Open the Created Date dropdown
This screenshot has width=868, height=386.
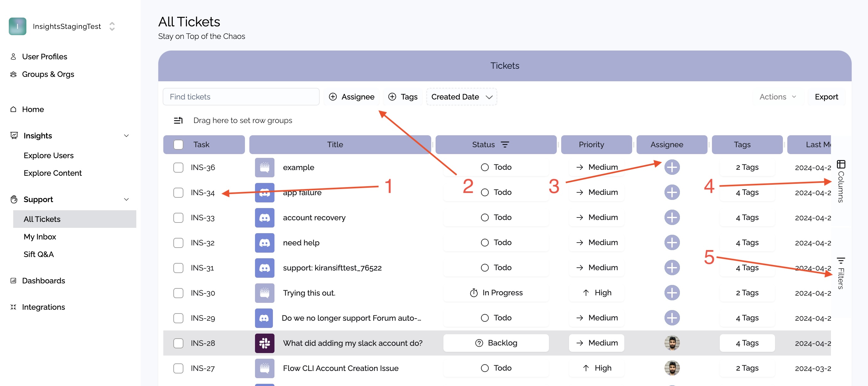[x=461, y=97]
